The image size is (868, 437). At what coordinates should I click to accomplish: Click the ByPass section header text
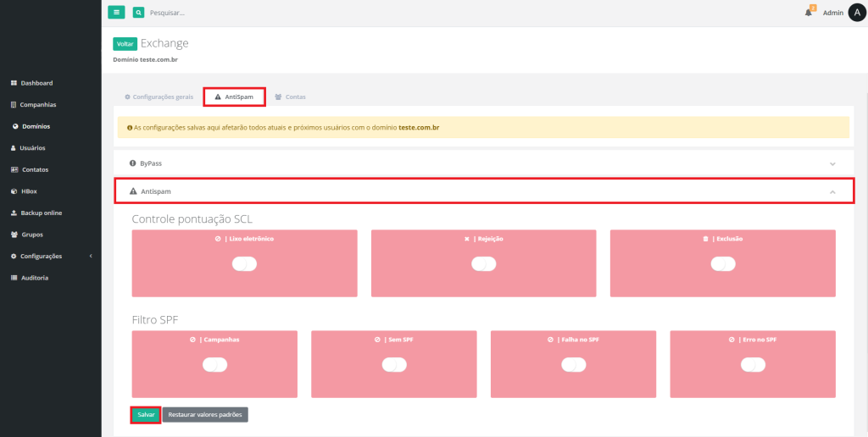(151, 163)
